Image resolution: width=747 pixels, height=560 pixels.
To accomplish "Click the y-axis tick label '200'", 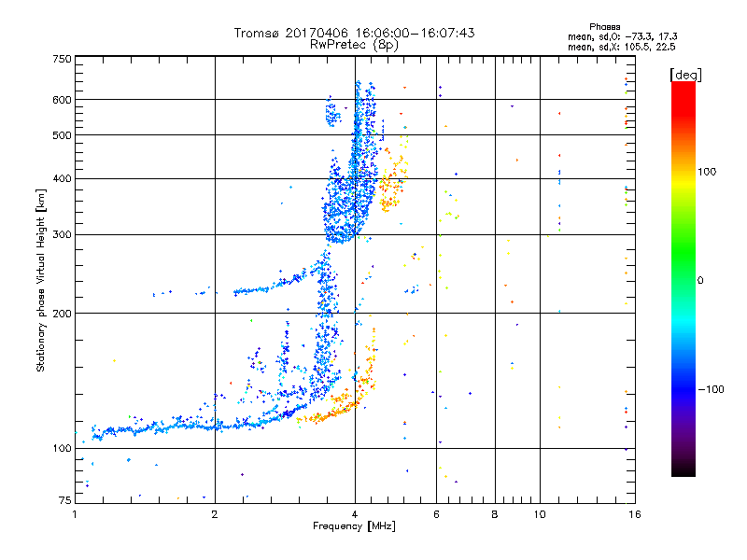I will tap(62, 314).
